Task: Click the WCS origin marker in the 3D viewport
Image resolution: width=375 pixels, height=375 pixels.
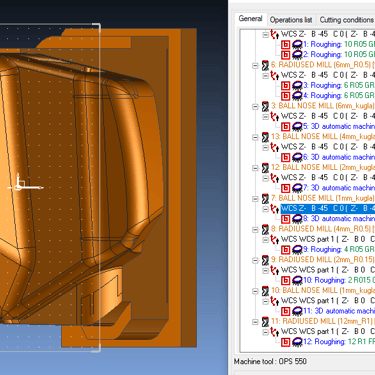Action: pyautogui.click(x=19, y=187)
